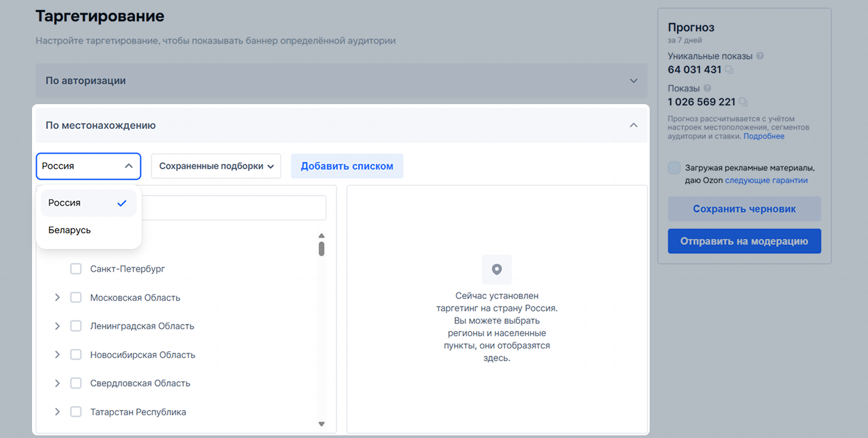Select Беларусь from the country list
This screenshot has width=868, height=438.
[x=69, y=230]
